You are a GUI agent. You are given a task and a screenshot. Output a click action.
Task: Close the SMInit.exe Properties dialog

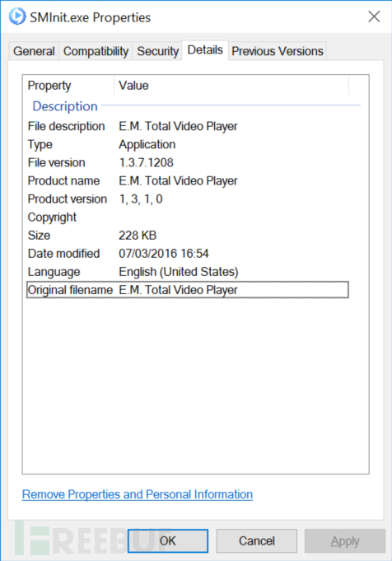(x=374, y=16)
